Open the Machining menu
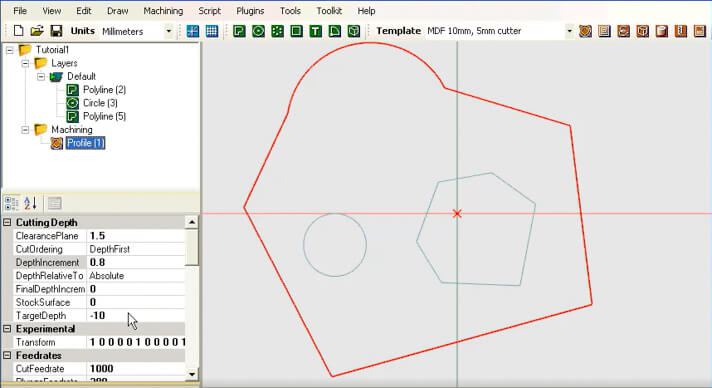Screen dimensions: 712x388 pyautogui.click(x=163, y=10)
